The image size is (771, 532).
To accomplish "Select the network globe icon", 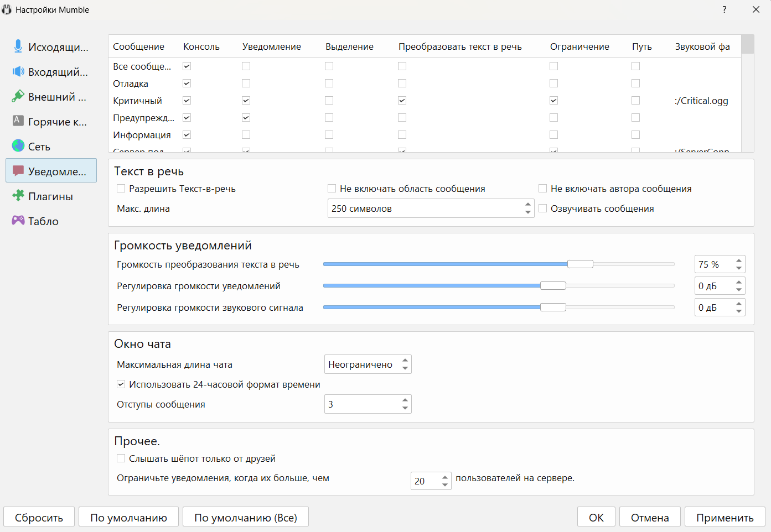I will (x=18, y=146).
